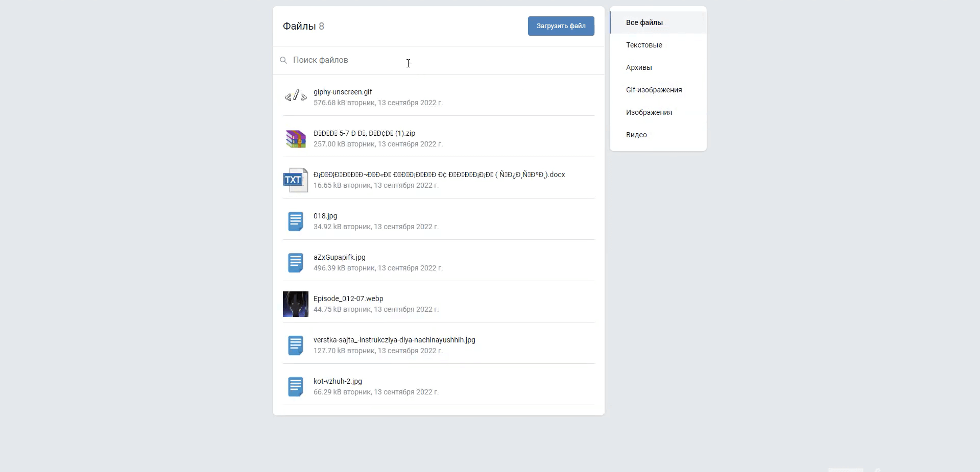Open the file aZxGupapifk.jpg
Screen dimensions: 980x472
340,257
